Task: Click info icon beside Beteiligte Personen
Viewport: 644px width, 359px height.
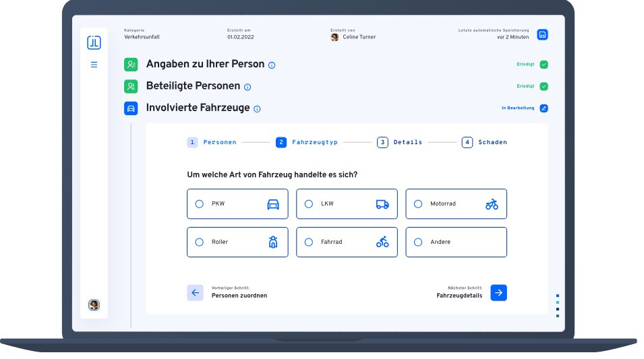Action: click(x=247, y=87)
